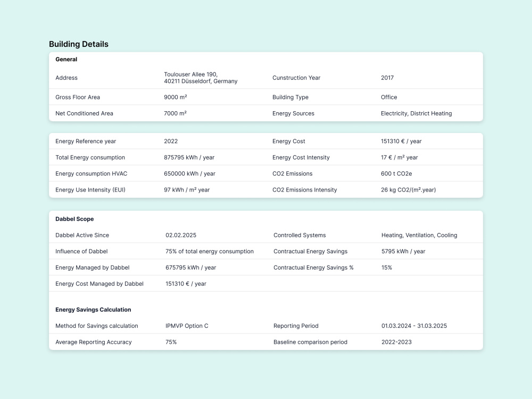Select the 'Total Energy consumption' label
This screenshot has height=399, width=532.
coord(90,157)
